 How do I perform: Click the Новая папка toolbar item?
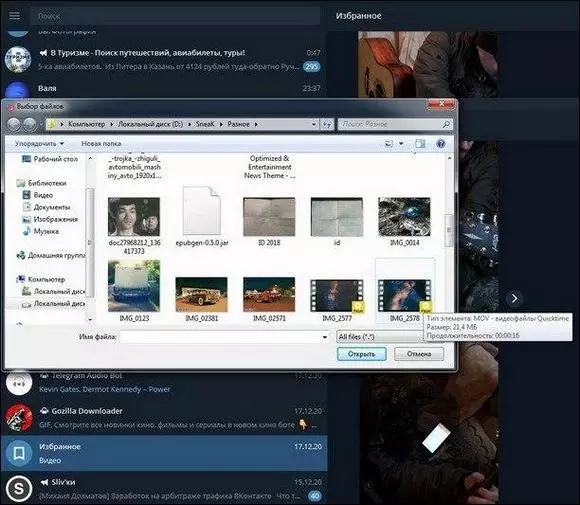click(101, 144)
